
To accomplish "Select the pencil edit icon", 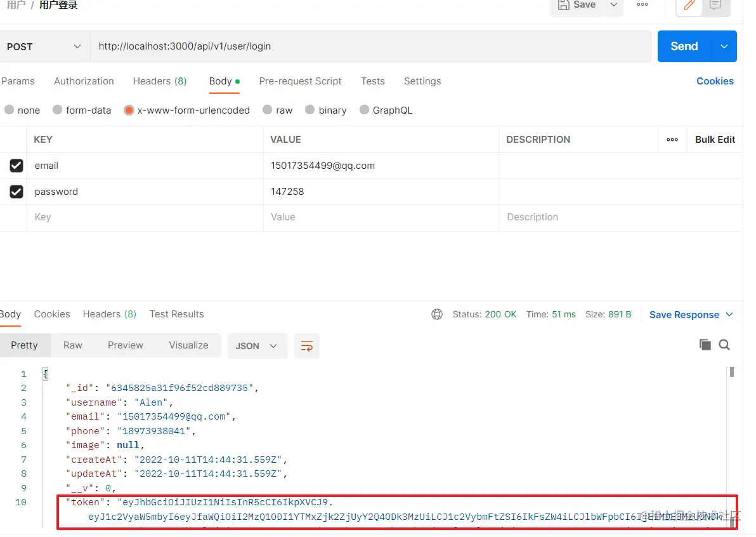I will click(689, 6).
